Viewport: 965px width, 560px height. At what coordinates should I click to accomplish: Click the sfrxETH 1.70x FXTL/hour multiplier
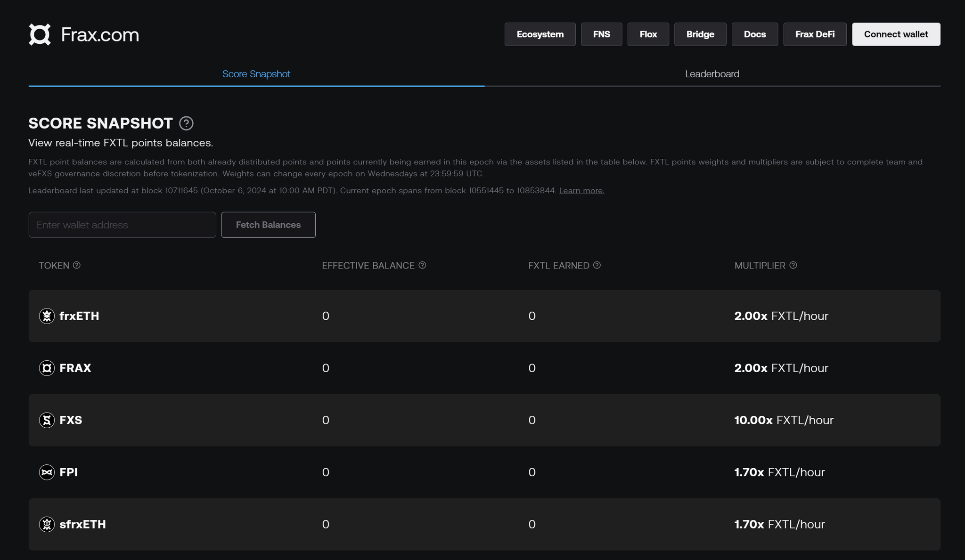point(780,524)
